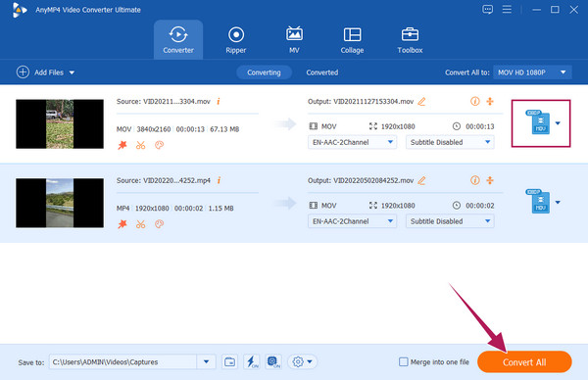Open the output folder icon
Viewport: 588px width, 380px height.
229,362
